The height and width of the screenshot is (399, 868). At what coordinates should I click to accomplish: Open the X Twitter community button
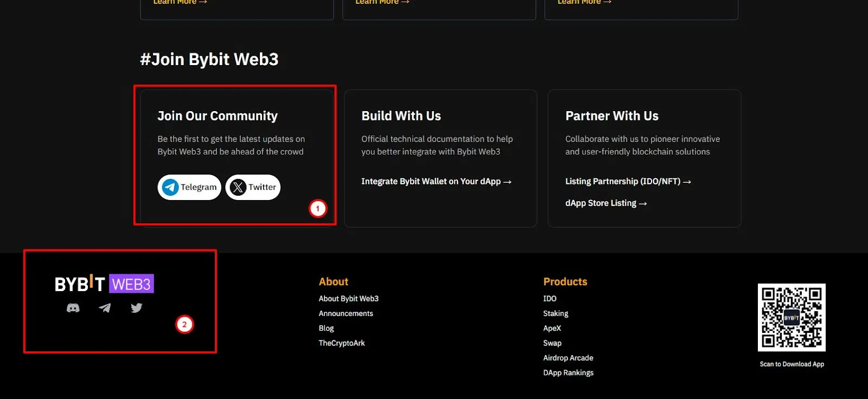253,187
